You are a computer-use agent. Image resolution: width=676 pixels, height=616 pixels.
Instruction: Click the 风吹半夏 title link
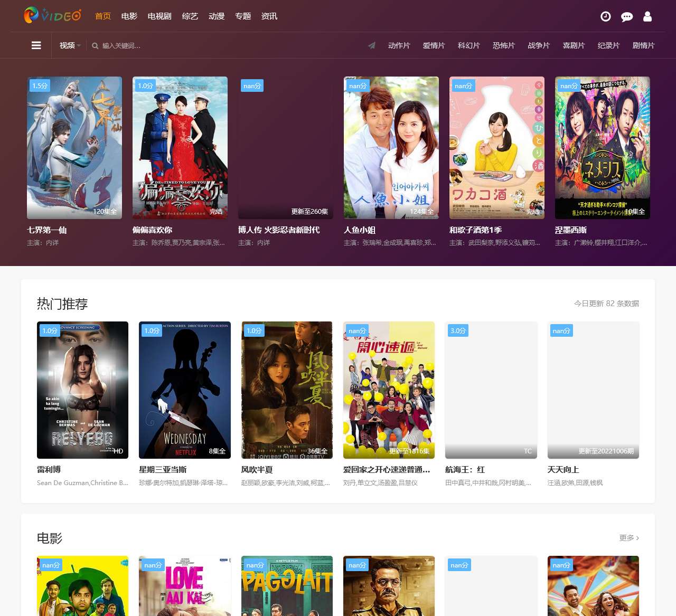(x=257, y=470)
